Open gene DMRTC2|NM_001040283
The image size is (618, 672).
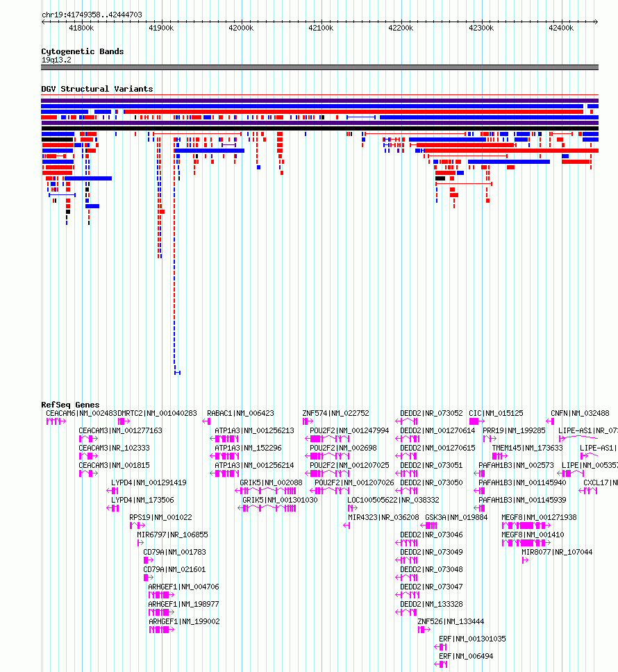[x=157, y=413]
